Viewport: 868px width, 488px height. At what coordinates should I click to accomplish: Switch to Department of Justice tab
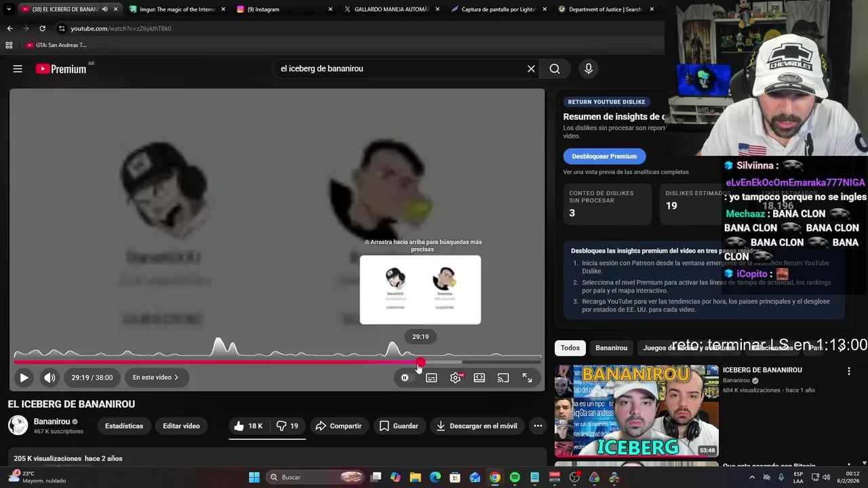tap(606, 9)
